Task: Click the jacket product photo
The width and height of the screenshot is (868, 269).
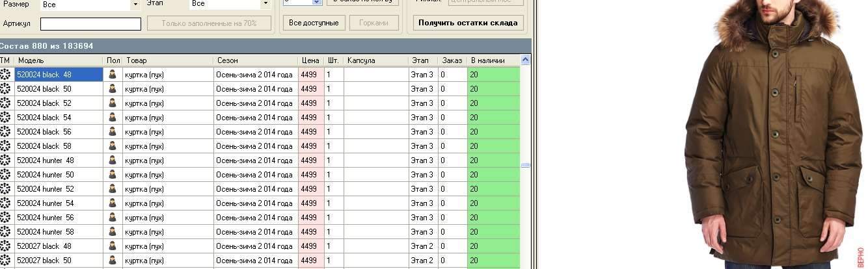Action: (775, 134)
